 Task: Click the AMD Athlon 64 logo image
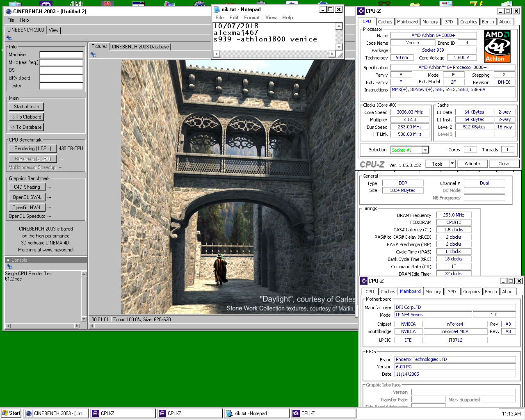click(497, 46)
